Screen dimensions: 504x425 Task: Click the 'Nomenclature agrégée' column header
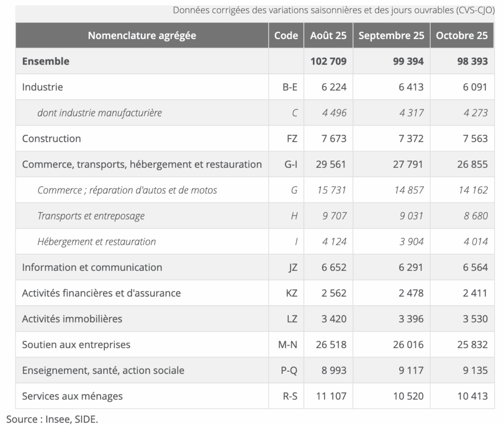[x=142, y=35]
